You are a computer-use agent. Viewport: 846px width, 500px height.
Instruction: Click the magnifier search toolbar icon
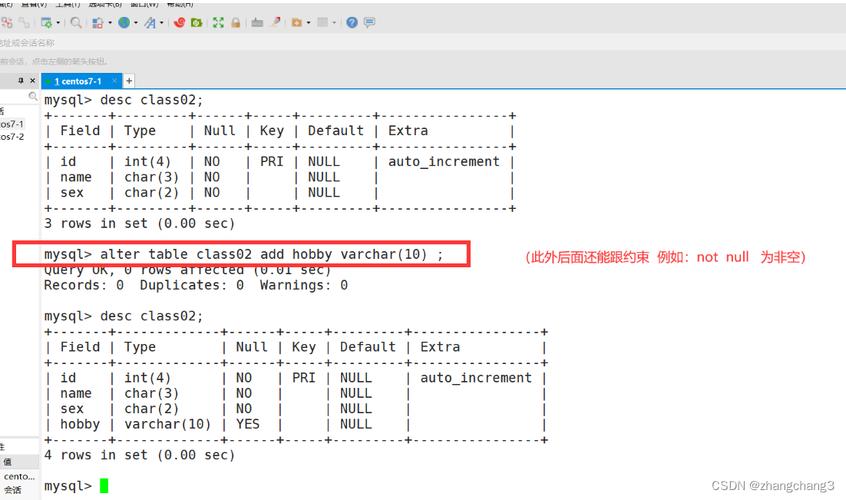[76, 23]
